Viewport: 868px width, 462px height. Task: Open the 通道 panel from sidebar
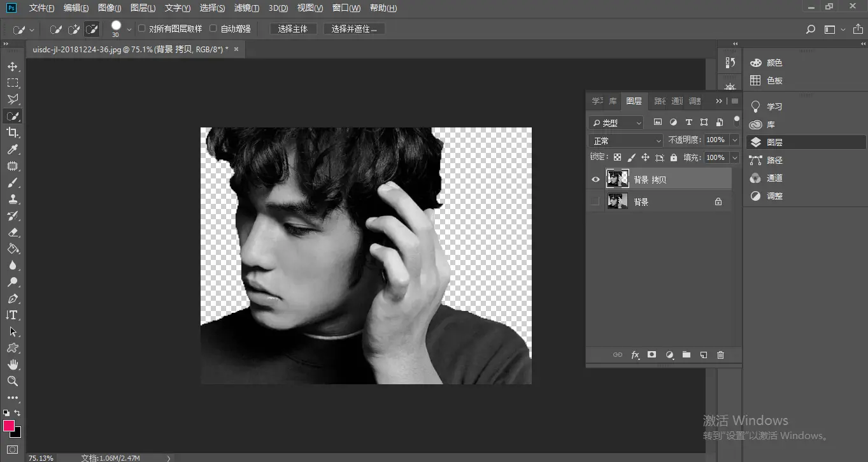click(765, 178)
